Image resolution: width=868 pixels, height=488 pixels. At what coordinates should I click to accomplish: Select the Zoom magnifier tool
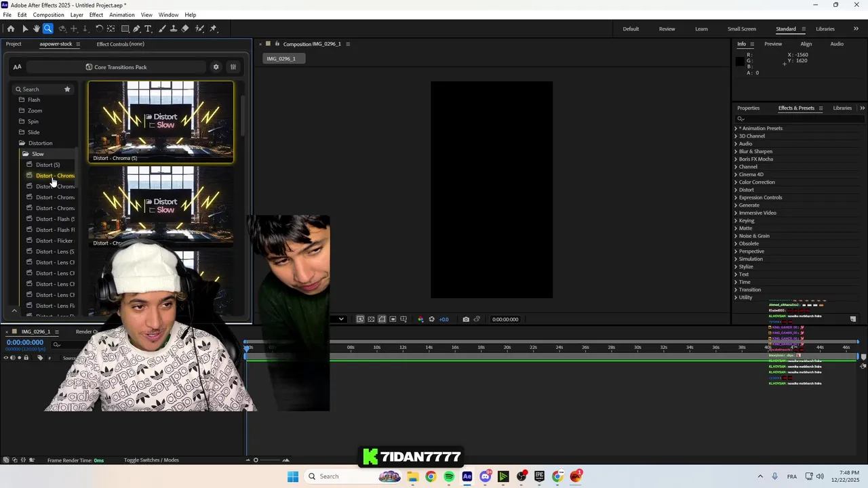(48, 28)
